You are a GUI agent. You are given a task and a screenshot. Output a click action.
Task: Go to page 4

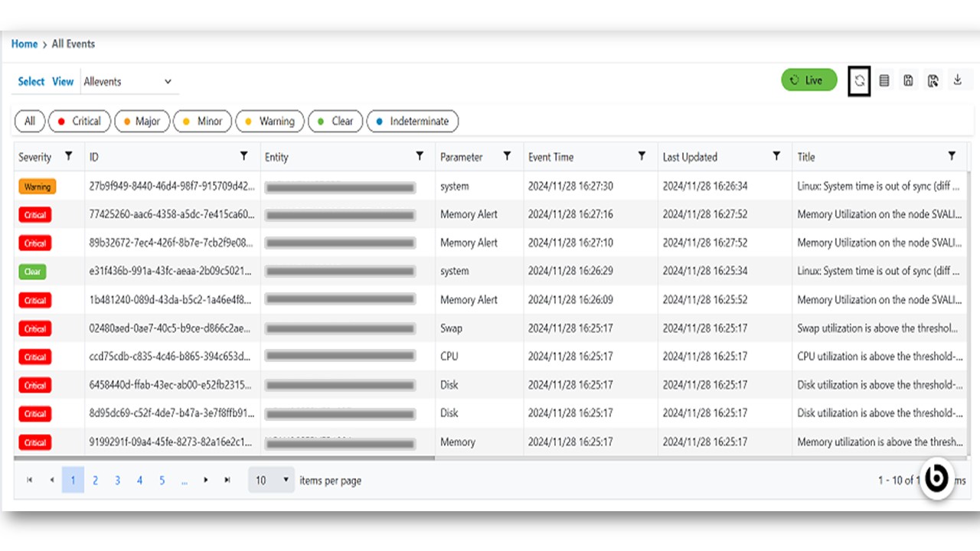point(139,481)
